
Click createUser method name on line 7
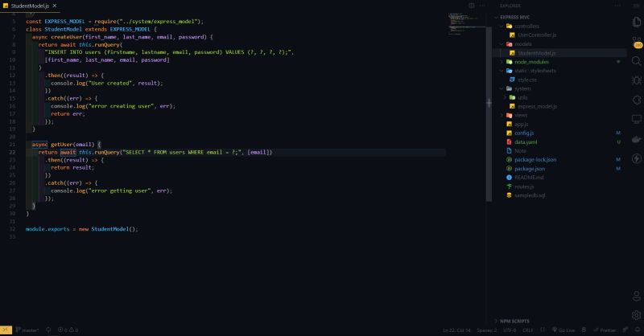(67, 37)
